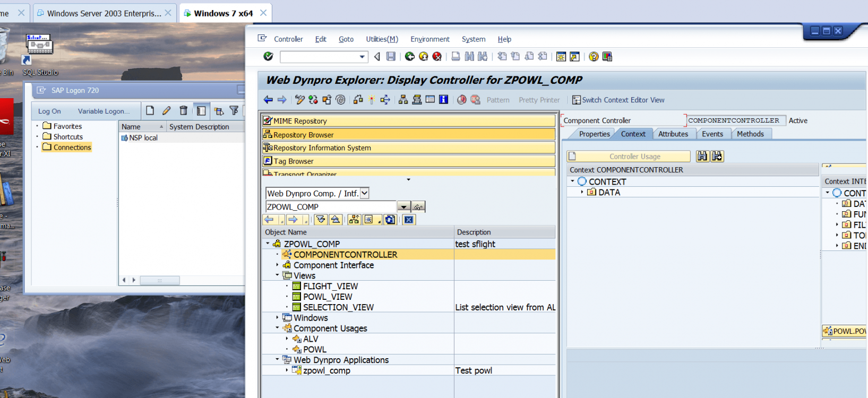Click the Find binoculars icon in the system toolbar
Image resolution: width=868 pixels, height=398 pixels.
point(469,56)
